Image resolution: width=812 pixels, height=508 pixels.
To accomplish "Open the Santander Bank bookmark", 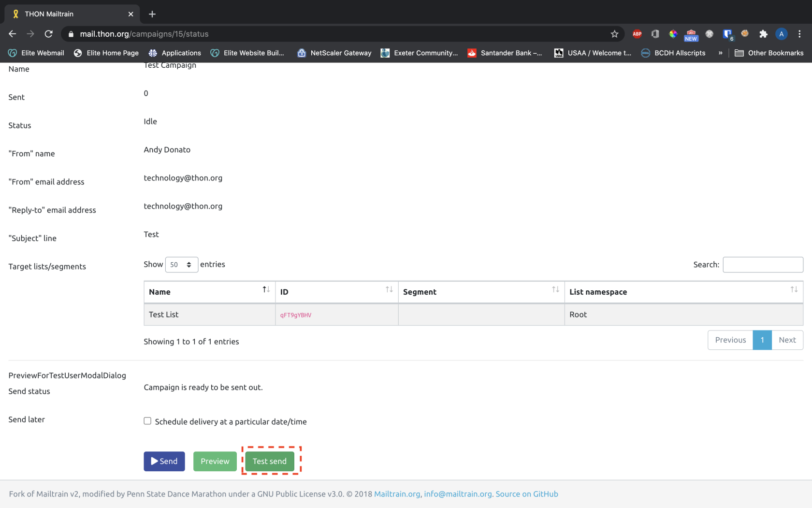I will point(505,53).
